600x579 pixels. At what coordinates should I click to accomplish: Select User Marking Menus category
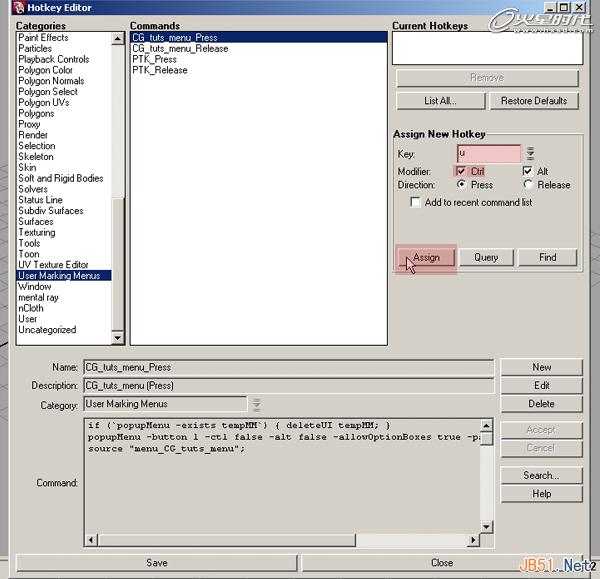pos(64,276)
